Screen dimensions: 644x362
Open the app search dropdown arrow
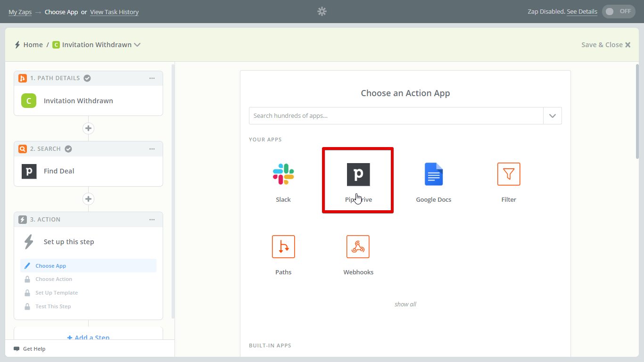[x=553, y=115]
